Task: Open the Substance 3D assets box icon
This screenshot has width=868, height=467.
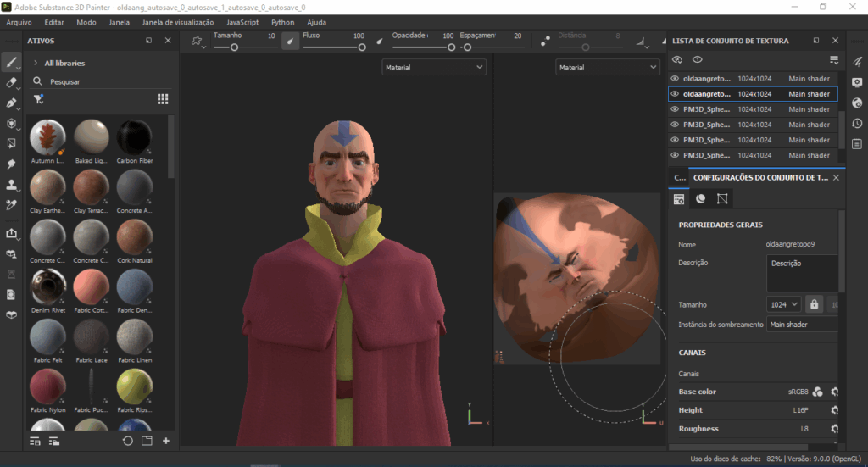Action: tap(11, 314)
